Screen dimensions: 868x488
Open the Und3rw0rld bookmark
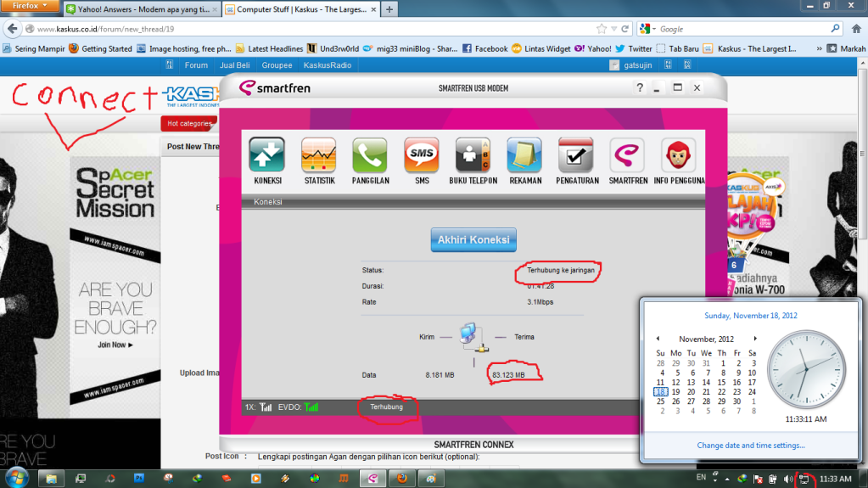click(333, 48)
